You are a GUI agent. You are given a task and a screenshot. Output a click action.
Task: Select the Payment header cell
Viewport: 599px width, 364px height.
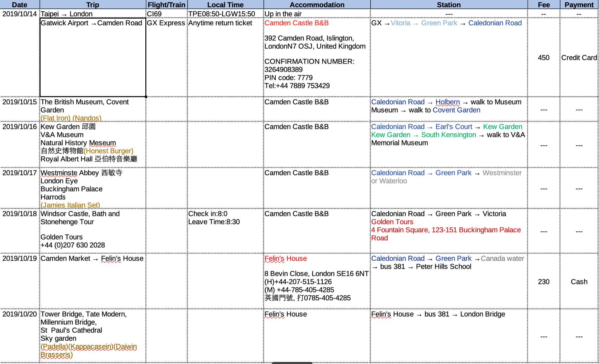tap(579, 5)
